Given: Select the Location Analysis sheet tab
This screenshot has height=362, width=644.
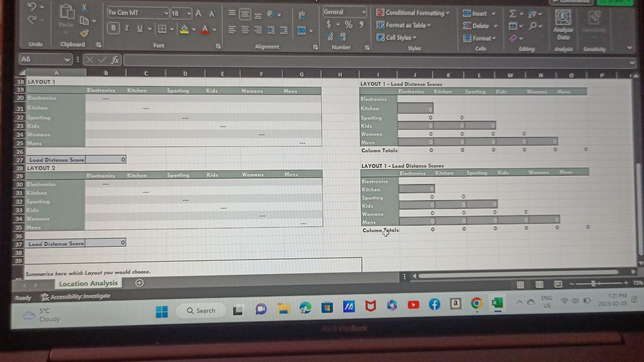Looking at the screenshot, I should (88, 283).
